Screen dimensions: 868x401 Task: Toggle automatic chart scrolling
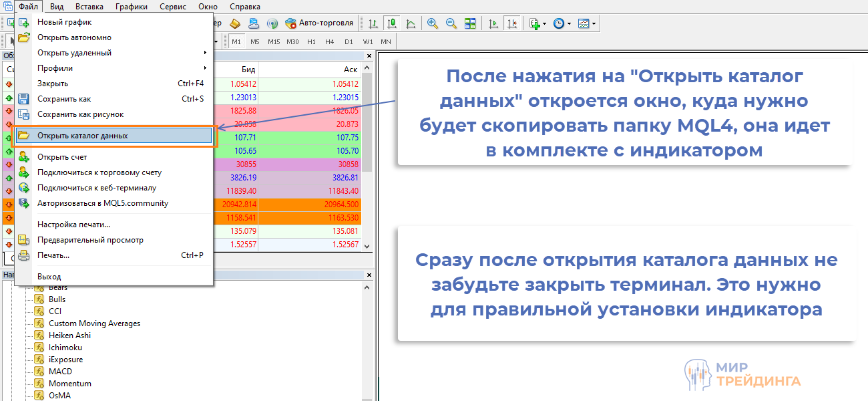coord(492,23)
